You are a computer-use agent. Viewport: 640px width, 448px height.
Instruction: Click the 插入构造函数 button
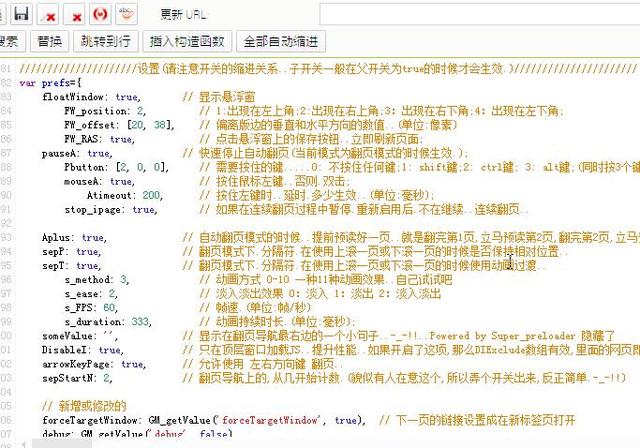[x=187, y=41]
